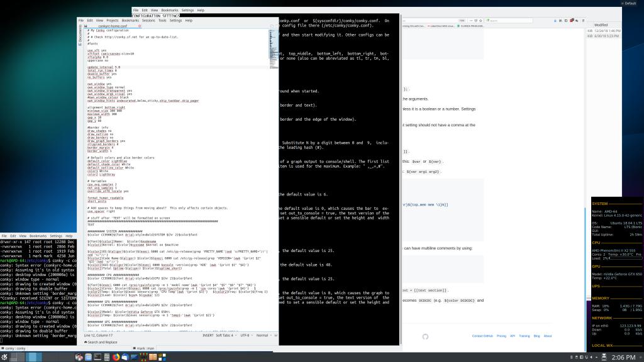The image size is (644, 362).
Task: Launch Firefox from the taskbar
Action: [116, 357]
